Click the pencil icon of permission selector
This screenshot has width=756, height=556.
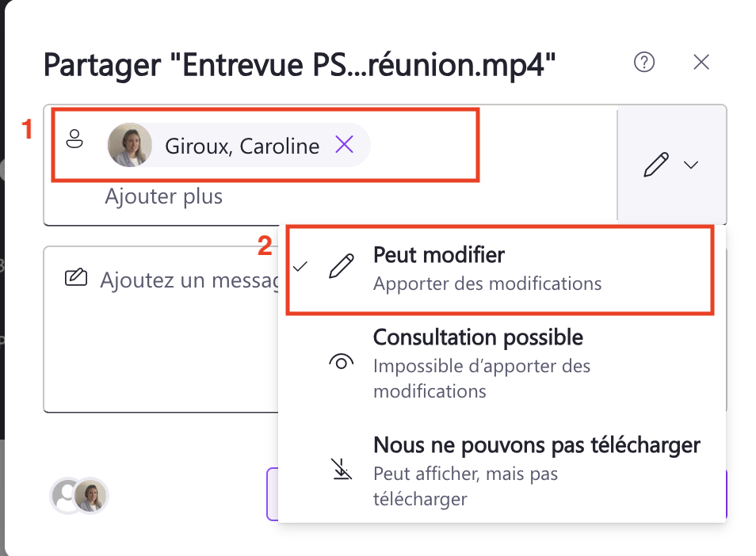tap(655, 165)
